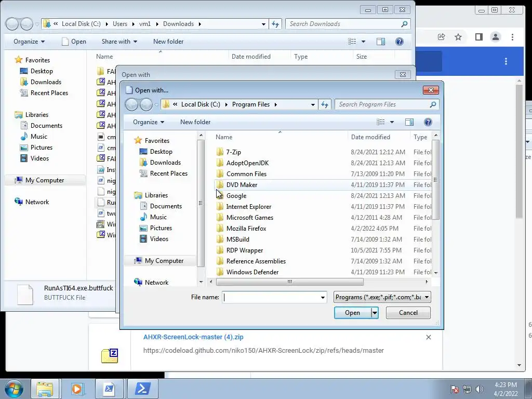
Task: Select the DVD Maker folder
Action: click(x=242, y=184)
